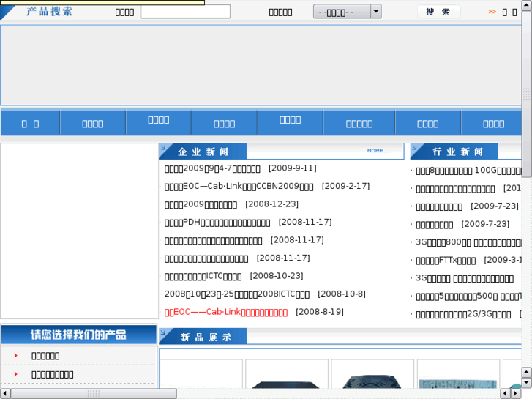Click the bottom-right scroll right arrow
532x399 pixels.
coord(516,394)
